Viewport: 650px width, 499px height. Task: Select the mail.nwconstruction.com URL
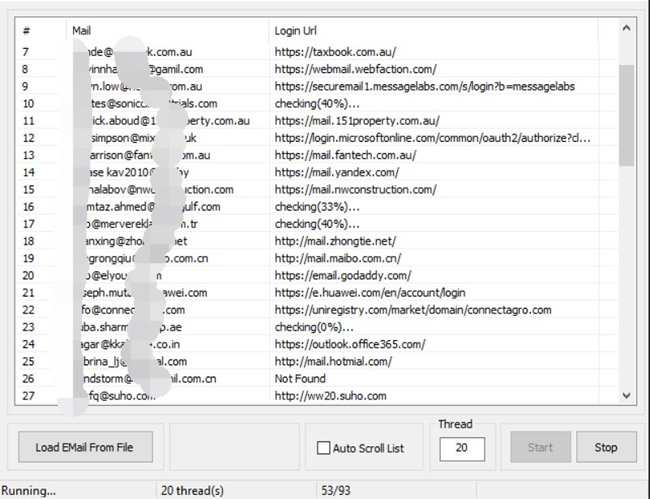click(x=355, y=190)
